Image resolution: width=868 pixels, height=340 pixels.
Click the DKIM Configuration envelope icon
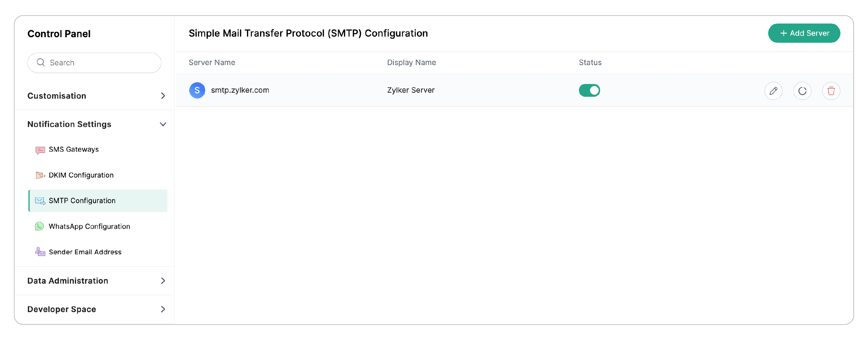(40, 175)
